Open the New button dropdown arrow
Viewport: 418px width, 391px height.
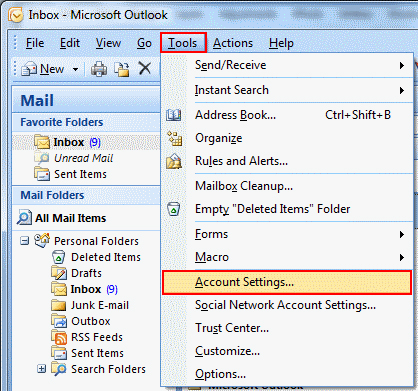pos(76,69)
